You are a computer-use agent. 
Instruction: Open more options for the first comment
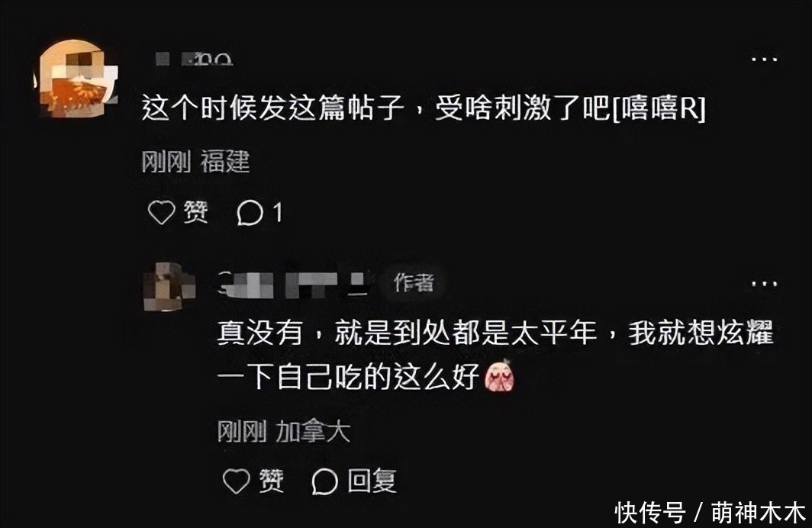coord(765,60)
